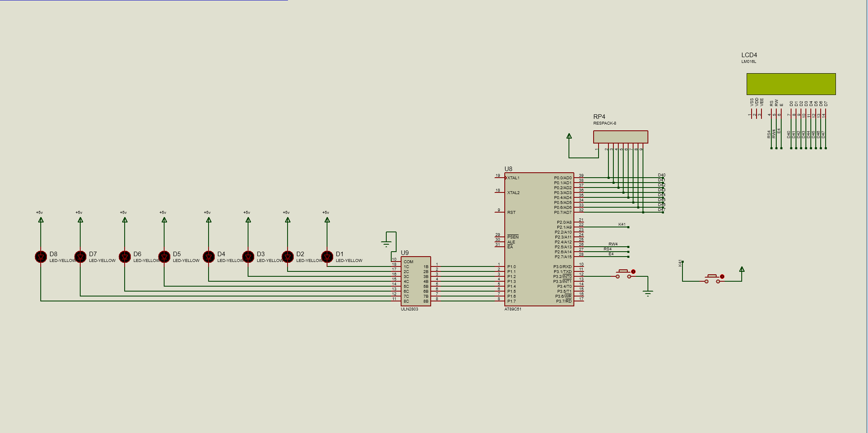Click the P2.7/A15 pin label
The height and width of the screenshot is (433, 868).
click(x=563, y=257)
